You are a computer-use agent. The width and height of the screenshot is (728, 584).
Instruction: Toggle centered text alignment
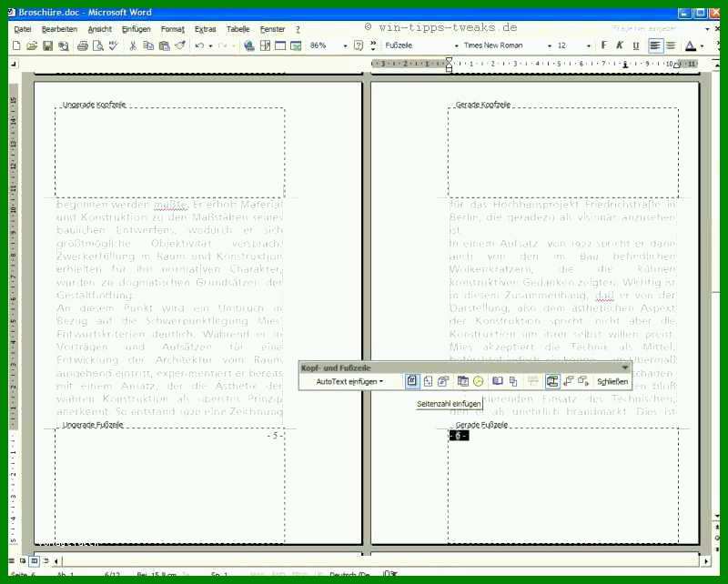coord(671,45)
